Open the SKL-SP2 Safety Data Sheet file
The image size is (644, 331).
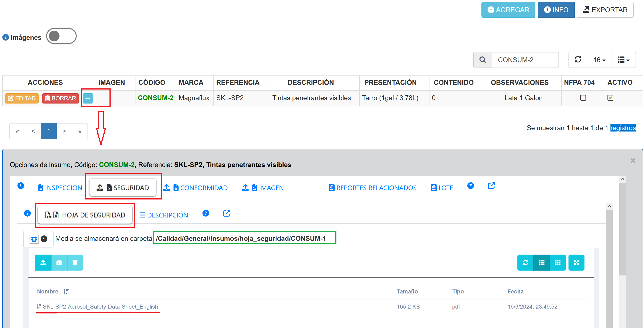click(x=100, y=307)
